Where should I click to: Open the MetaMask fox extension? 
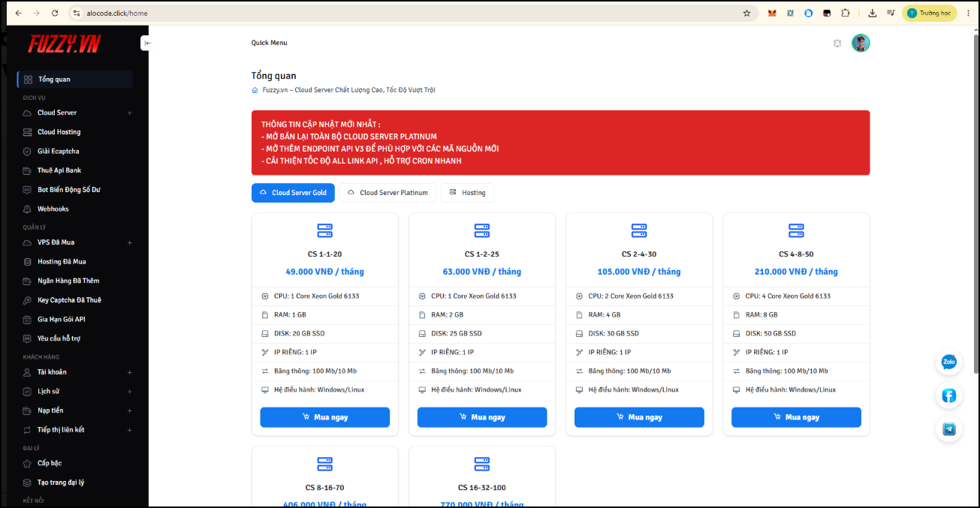point(772,13)
